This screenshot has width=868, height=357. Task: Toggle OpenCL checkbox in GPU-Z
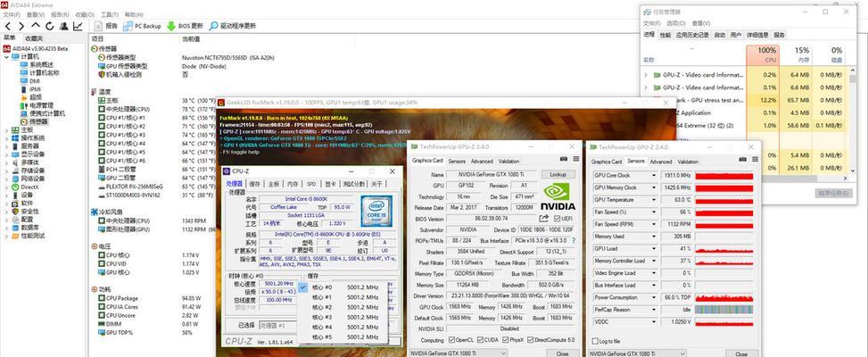click(451, 340)
